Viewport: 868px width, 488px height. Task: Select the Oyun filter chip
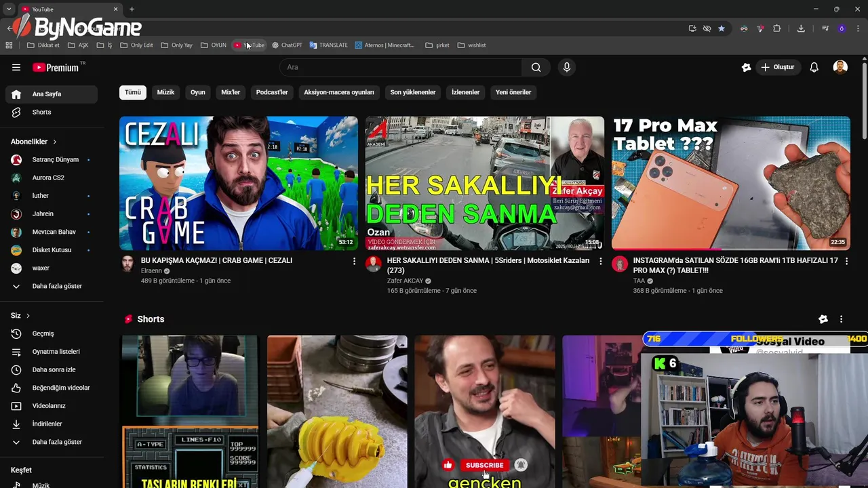[198, 92]
